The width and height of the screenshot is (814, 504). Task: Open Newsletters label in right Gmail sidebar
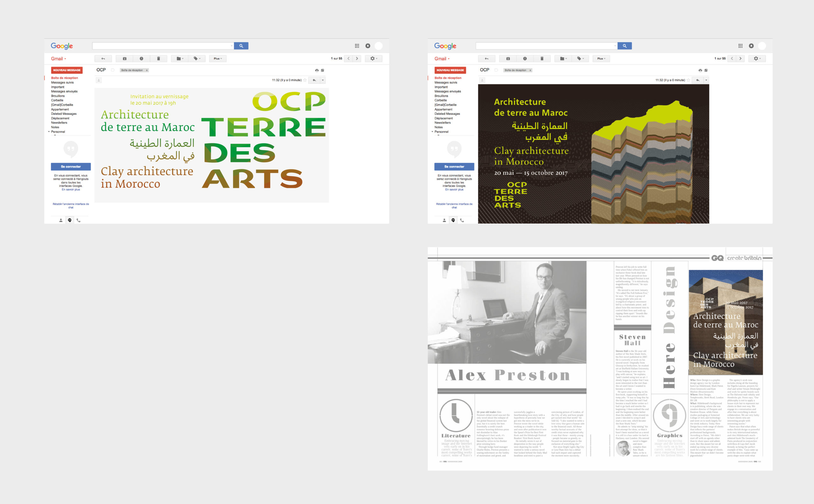pos(442,123)
